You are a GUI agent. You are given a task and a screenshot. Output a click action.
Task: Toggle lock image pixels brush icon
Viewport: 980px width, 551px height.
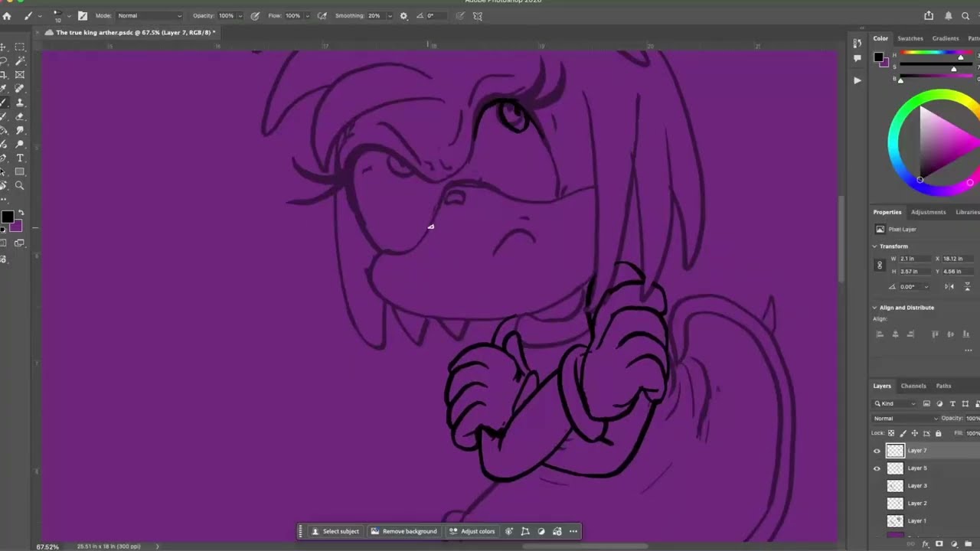click(x=903, y=433)
